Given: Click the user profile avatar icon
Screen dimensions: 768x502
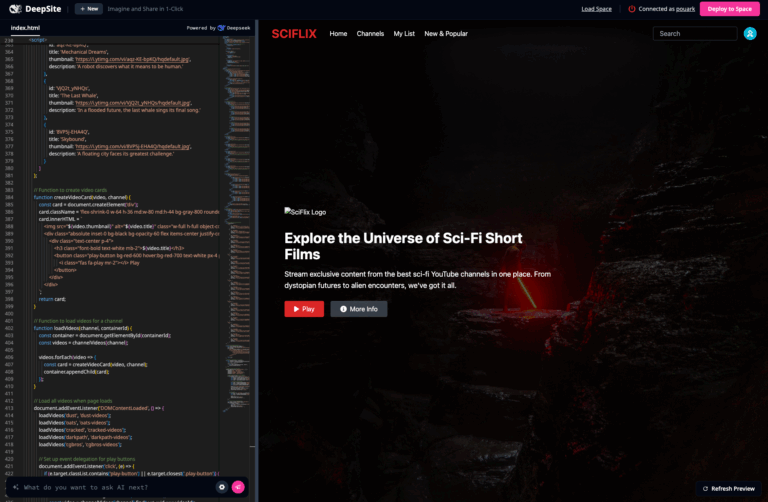Looking at the screenshot, I should click(x=750, y=33).
